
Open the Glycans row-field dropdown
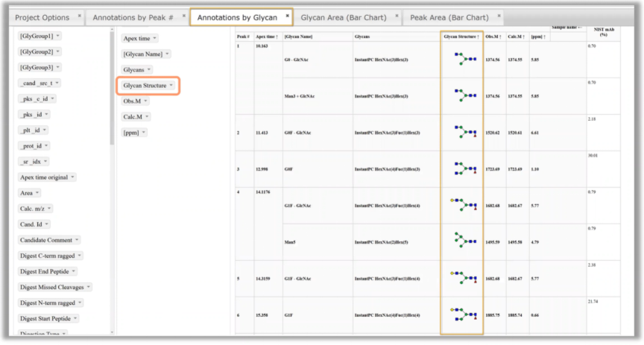point(148,70)
